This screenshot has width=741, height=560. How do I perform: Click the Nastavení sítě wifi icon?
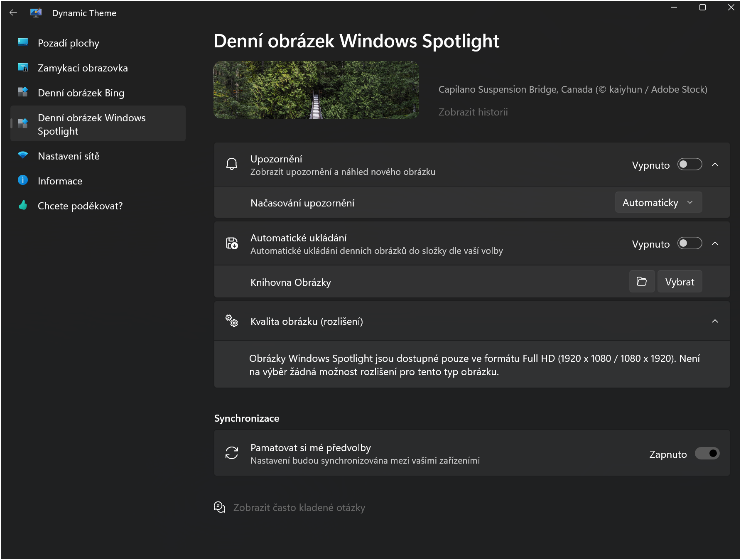[x=23, y=155]
